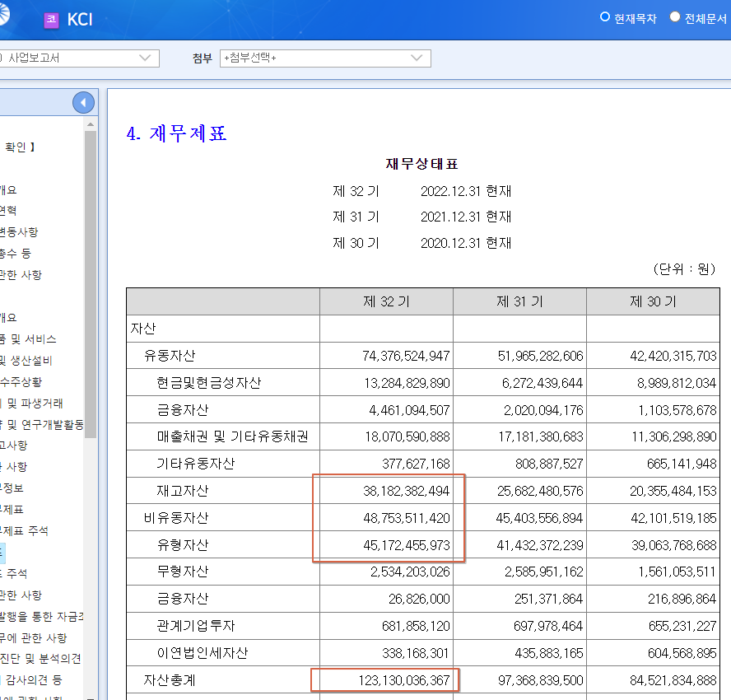
Task: Click the sidebar scrollbar up arrow
Action: click(x=91, y=124)
